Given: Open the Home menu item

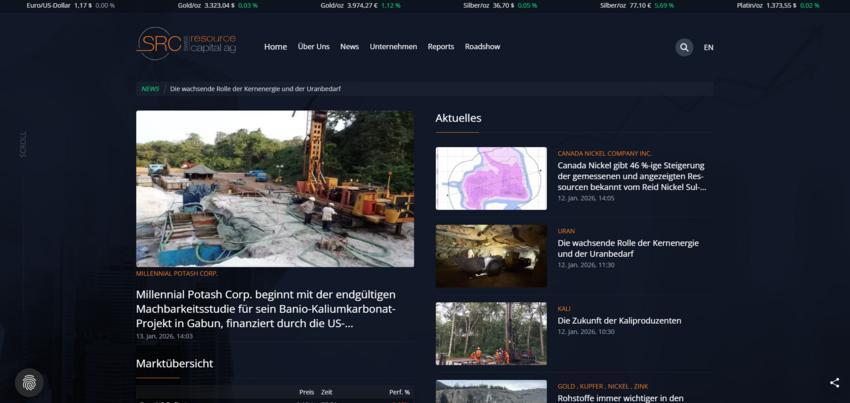Looking at the screenshot, I should tap(275, 47).
